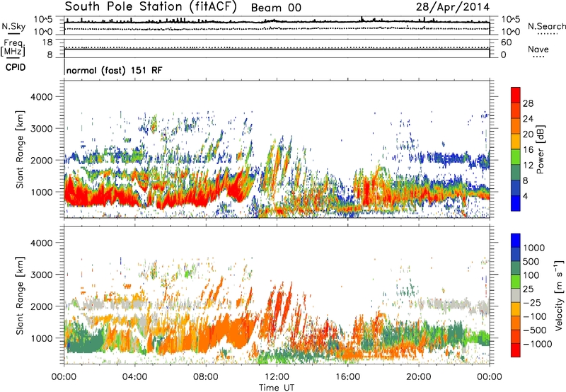Image resolution: width=566 pixels, height=392 pixels.
Task: Click the velocity color bar title in m/s
Action: point(559,295)
